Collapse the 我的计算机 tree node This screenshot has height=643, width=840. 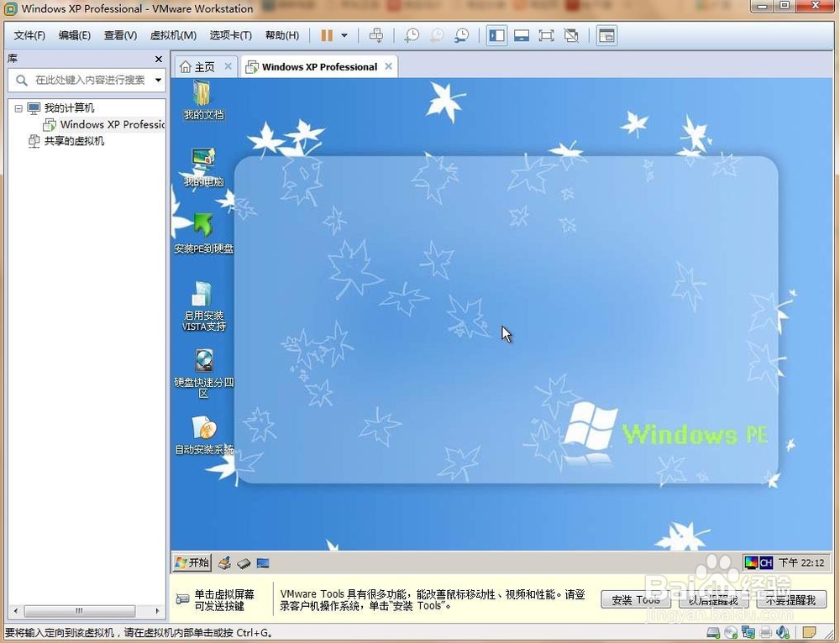tap(18, 108)
